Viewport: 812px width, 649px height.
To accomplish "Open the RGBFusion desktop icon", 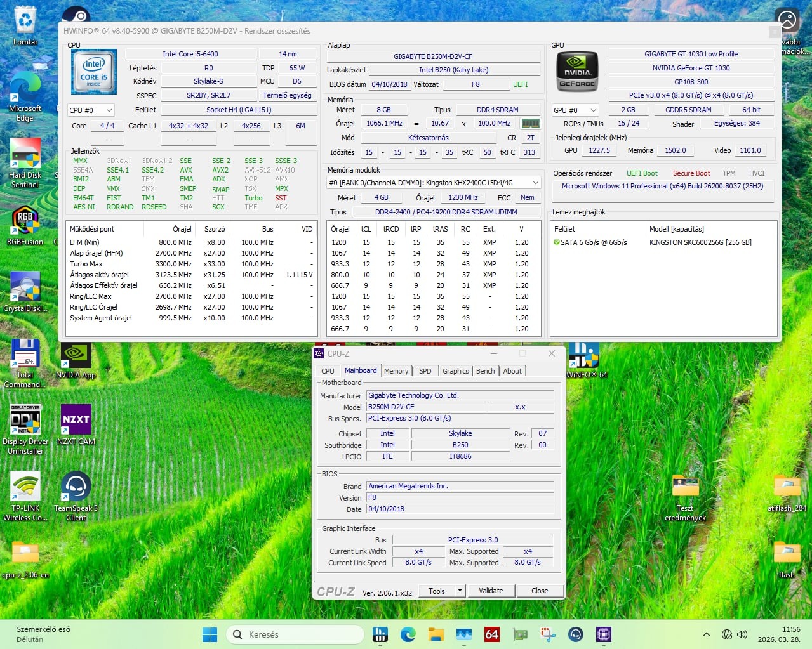I will 25,225.
